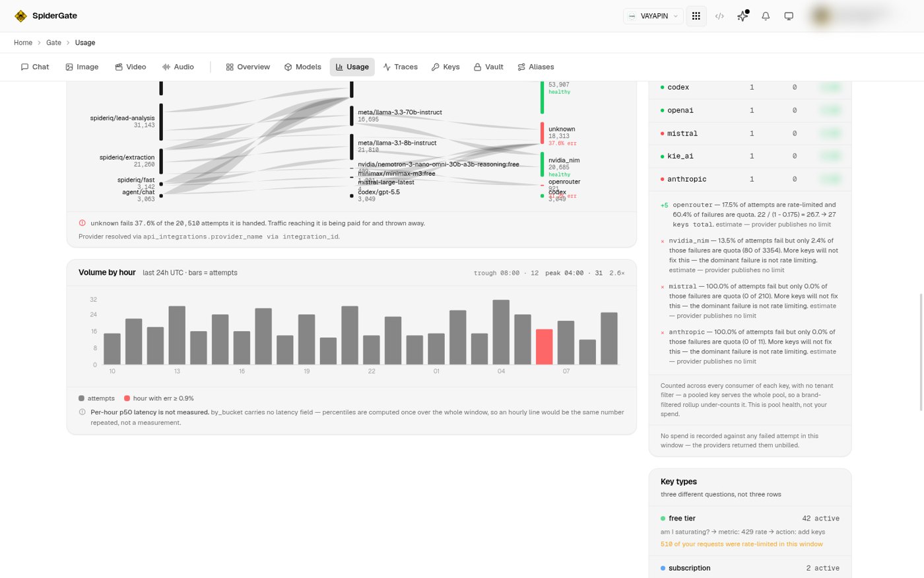This screenshot has height=578, width=924.
Task: Open the AI sparkle assistant icon
Action: tap(742, 16)
